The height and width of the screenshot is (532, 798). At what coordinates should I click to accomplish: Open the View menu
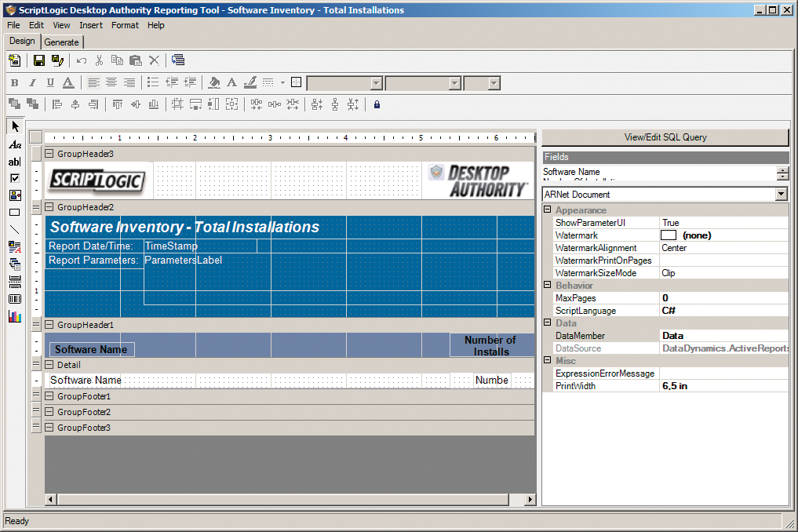pos(61,25)
